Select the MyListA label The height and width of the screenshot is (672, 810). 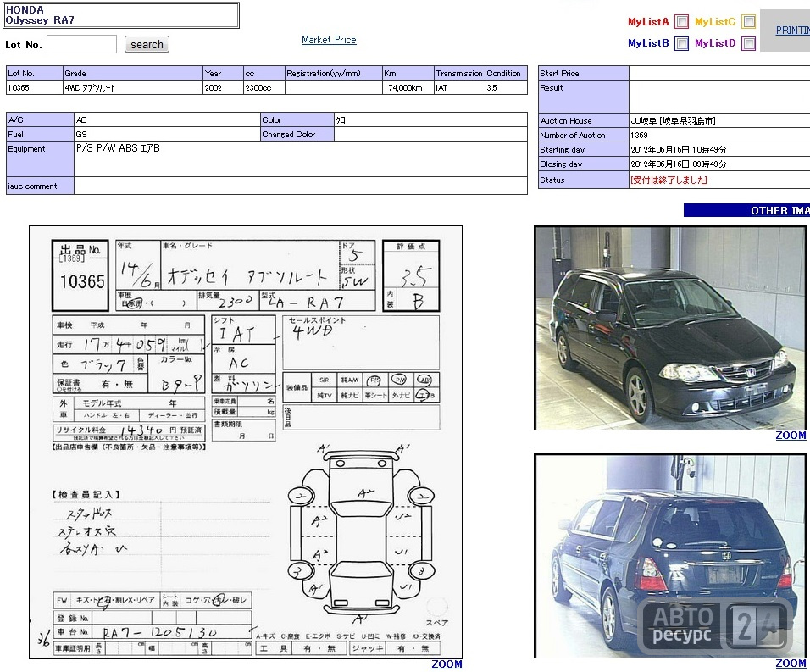[x=648, y=22]
